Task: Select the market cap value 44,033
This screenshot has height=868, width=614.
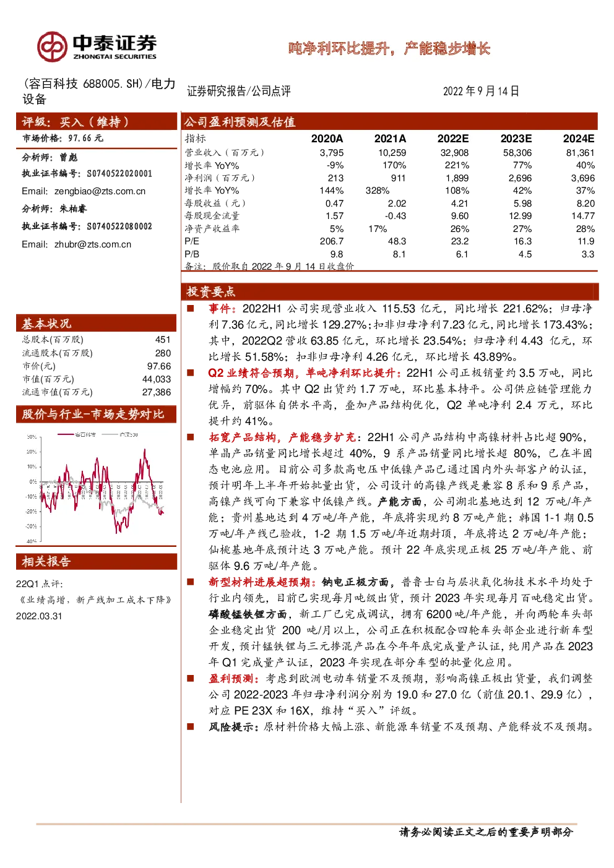Action: pyautogui.click(x=157, y=379)
